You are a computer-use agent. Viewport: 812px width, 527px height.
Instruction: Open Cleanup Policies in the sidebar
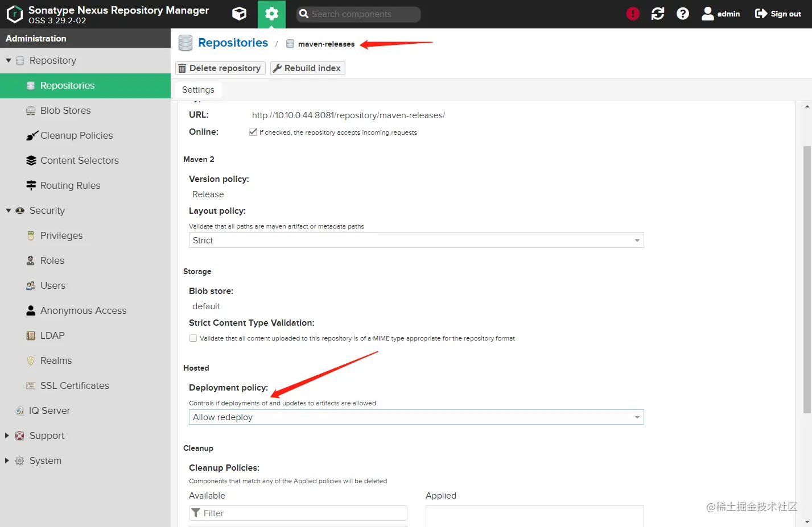[x=85, y=135]
